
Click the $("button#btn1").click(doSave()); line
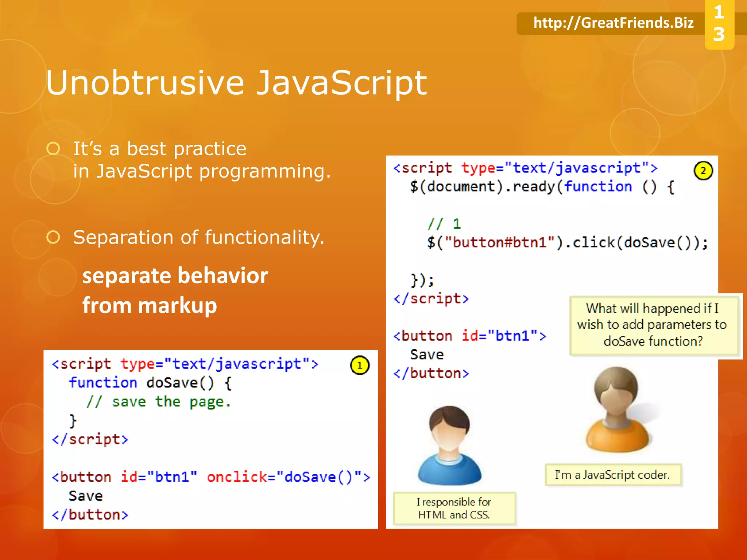click(568, 242)
